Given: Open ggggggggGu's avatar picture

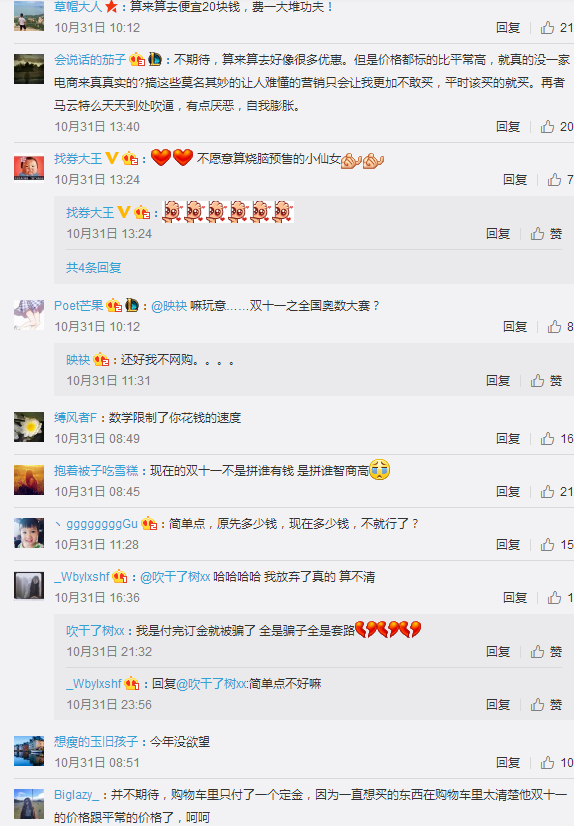Looking at the screenshot, I should [x=29, y=533].
